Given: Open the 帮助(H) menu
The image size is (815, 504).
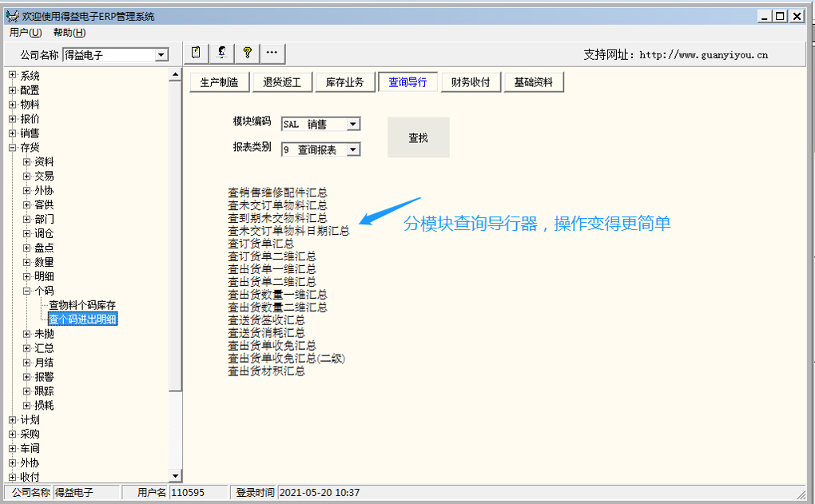Looking at the screenshot, I should pyautogui.click(x=70, y=33).
